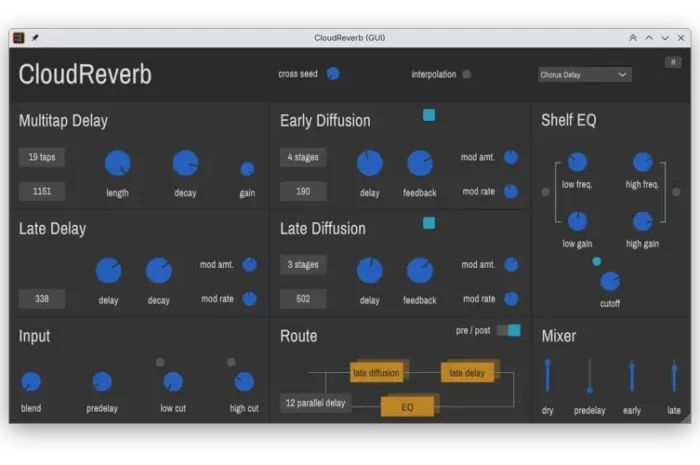
Task: Click the Early Diffusion mod amt. knob
Action: [x=511, y=157]
